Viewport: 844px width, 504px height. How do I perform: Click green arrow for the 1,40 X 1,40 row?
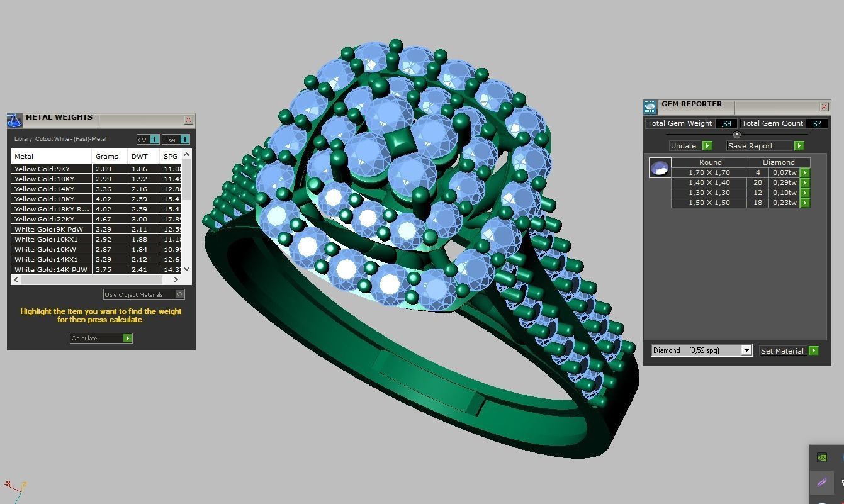click(x=804, y=182)
